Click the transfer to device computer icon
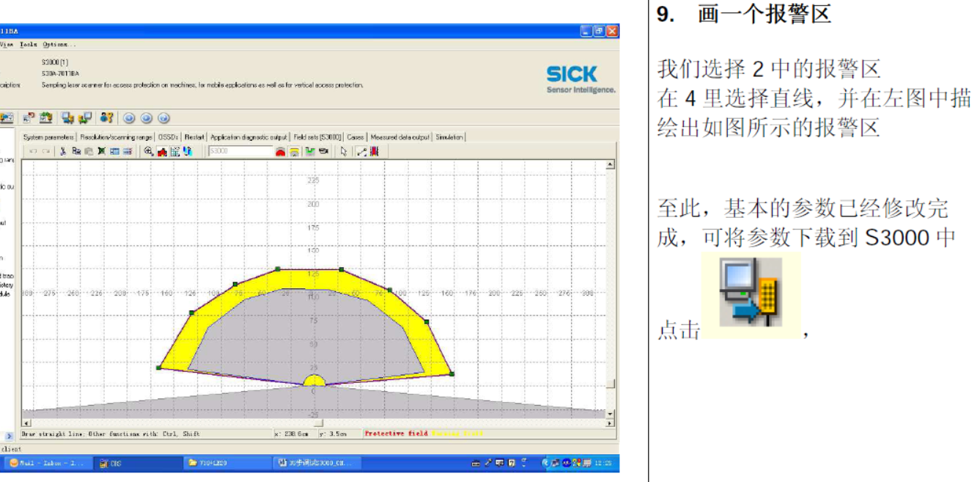 pyautogui.click(x=68, y=117)
